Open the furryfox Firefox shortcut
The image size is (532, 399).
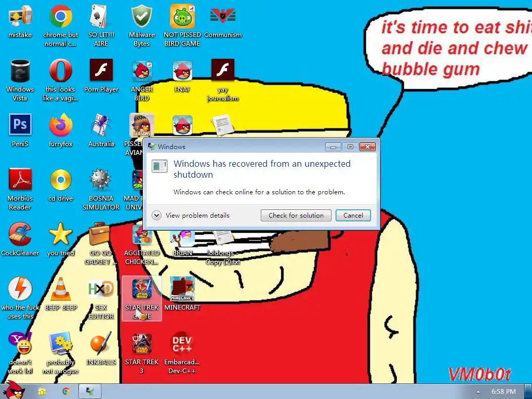click(60, 130)
